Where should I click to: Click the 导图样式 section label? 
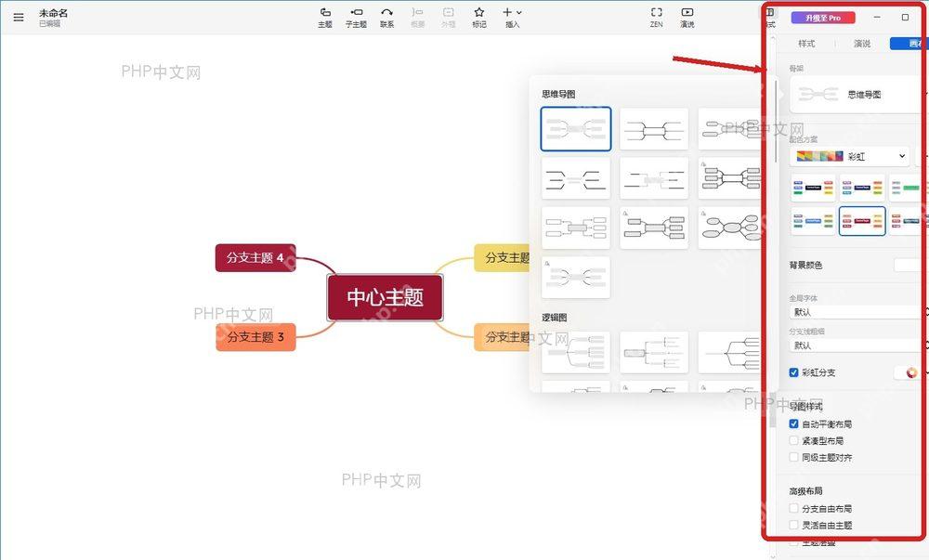tap(805, 407)
